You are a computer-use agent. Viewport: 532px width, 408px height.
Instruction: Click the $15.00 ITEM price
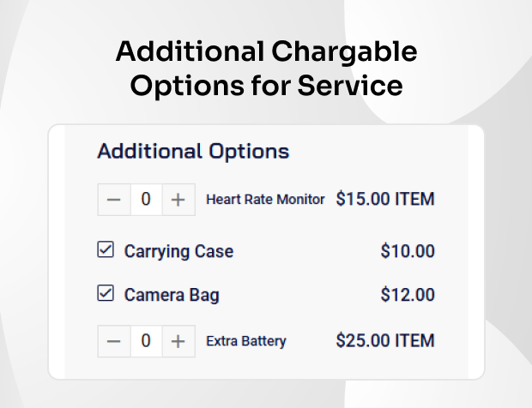pyautogui.click(x=384, y=200)
